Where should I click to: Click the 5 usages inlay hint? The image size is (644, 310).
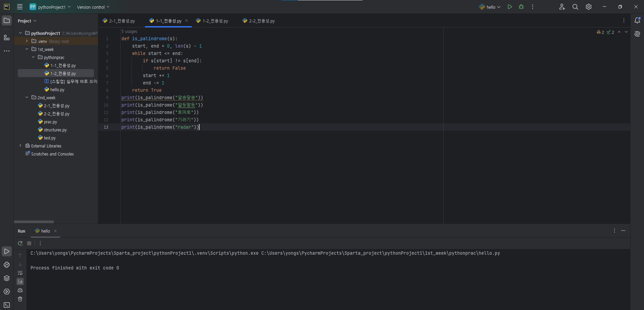pos(129,32)
